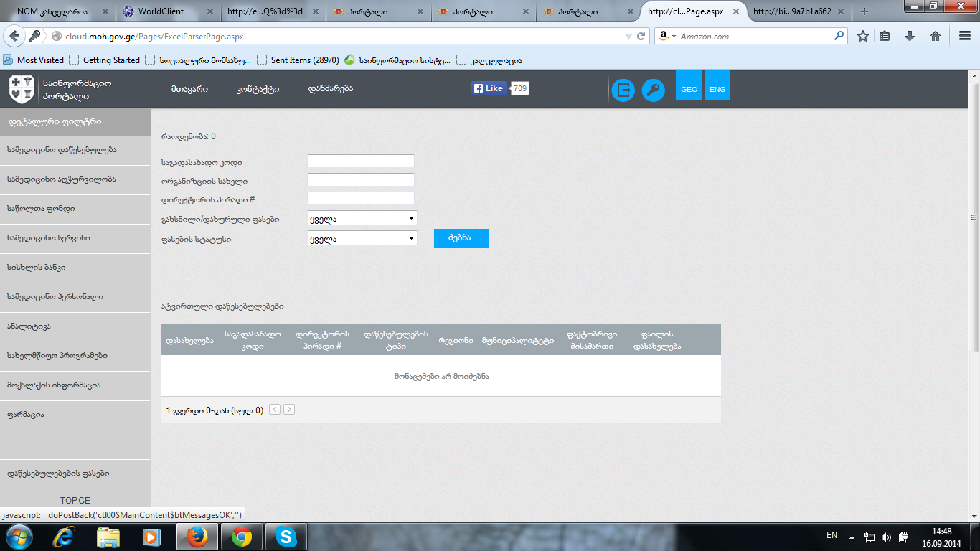Open the Firefox hamburger menu
The image size is (980, 551).
coord(965,36)
